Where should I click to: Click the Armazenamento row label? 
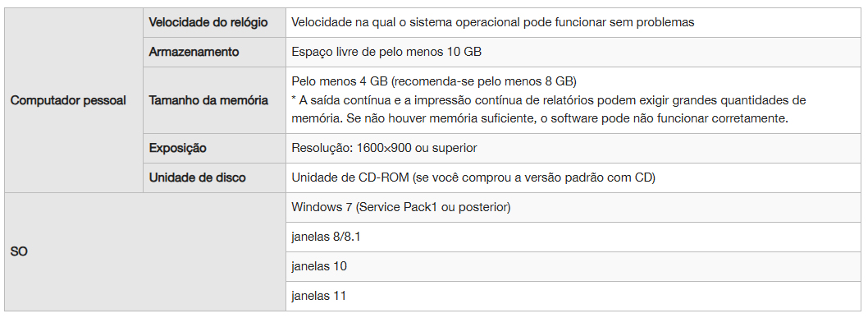pyautogui.click(x=194, y=52)
